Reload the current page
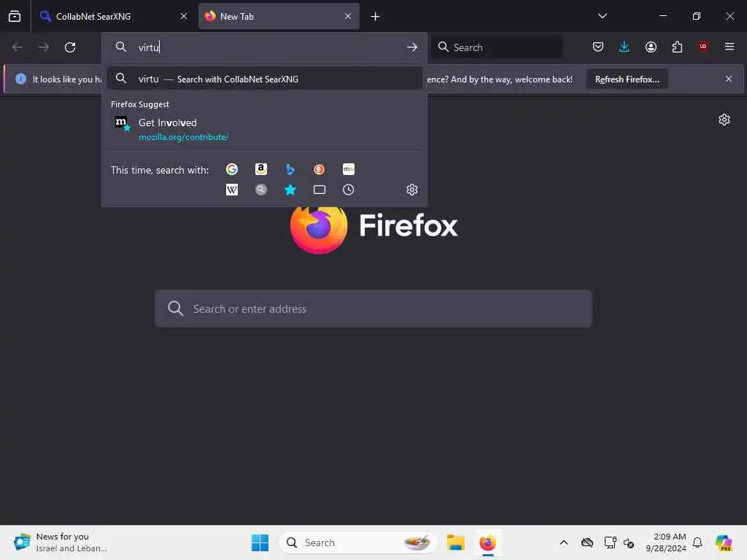 pos(70,47)
